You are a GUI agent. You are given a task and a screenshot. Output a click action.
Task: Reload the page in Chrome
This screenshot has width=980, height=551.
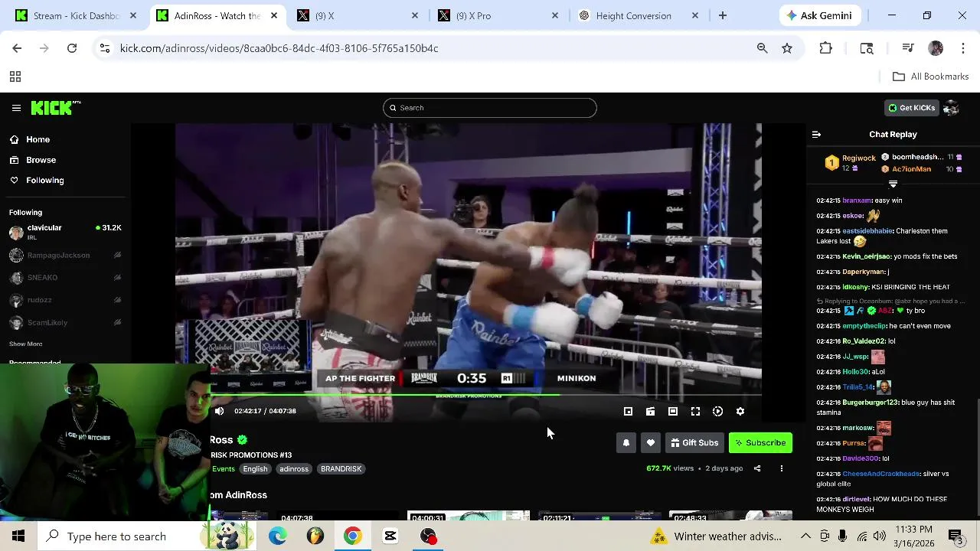click(x=72, y=48)
